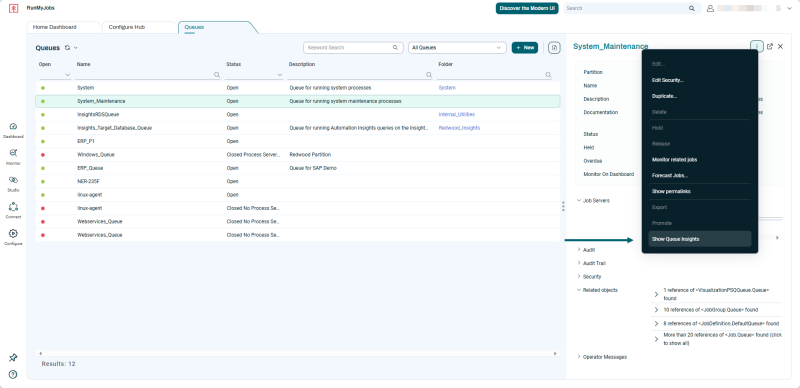Create a new queue with New button
Screen dimensions: 800x388
524,47
